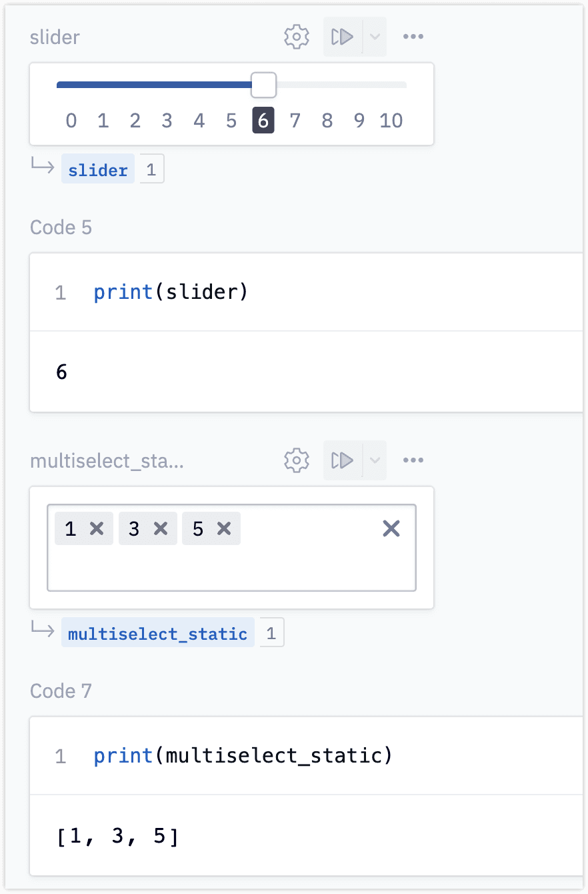Open settings gear for slider cell

(297, 37)
